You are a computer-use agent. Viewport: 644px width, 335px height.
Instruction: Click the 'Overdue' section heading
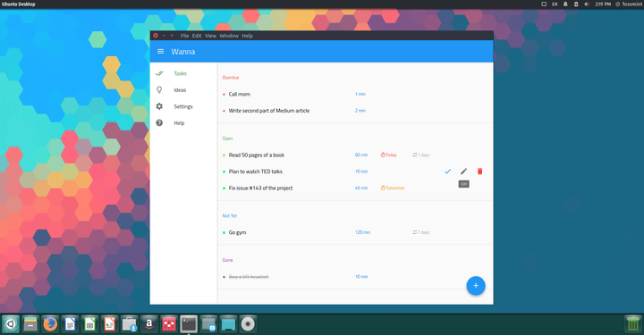click(231, 78)
